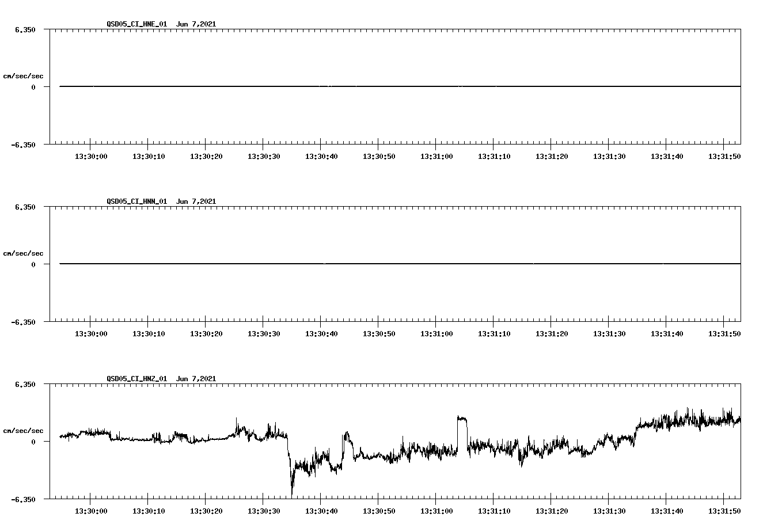Screen dimensions: 782x532
Task: Click the 13:30:30 time label under HNE plot
Action: tap(264, 157)
